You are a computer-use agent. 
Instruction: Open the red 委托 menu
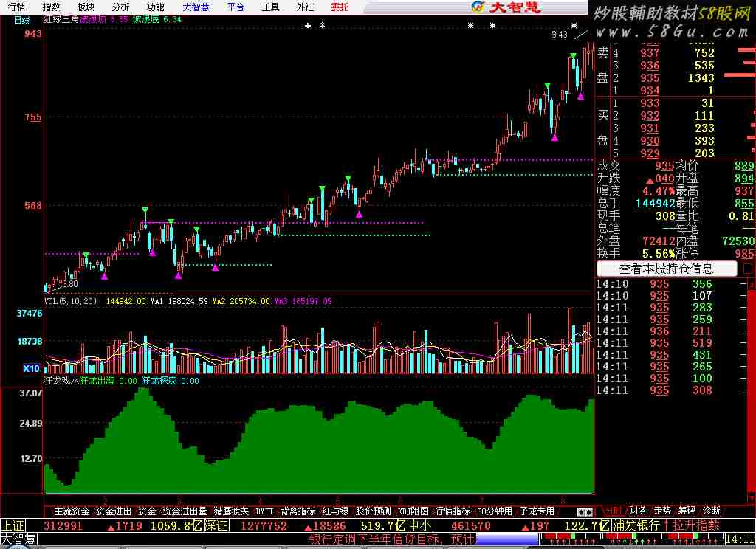pyautogui.click(x=340, y=7)
